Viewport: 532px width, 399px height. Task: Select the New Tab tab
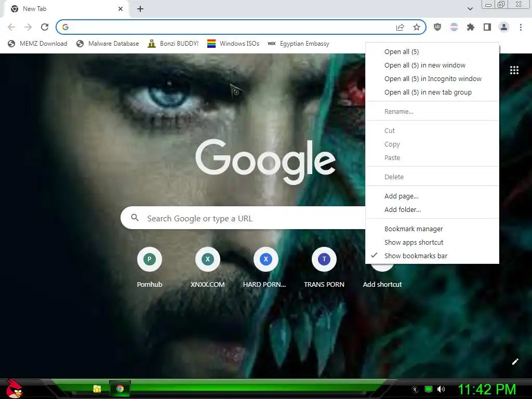click(x=66, y=9)
